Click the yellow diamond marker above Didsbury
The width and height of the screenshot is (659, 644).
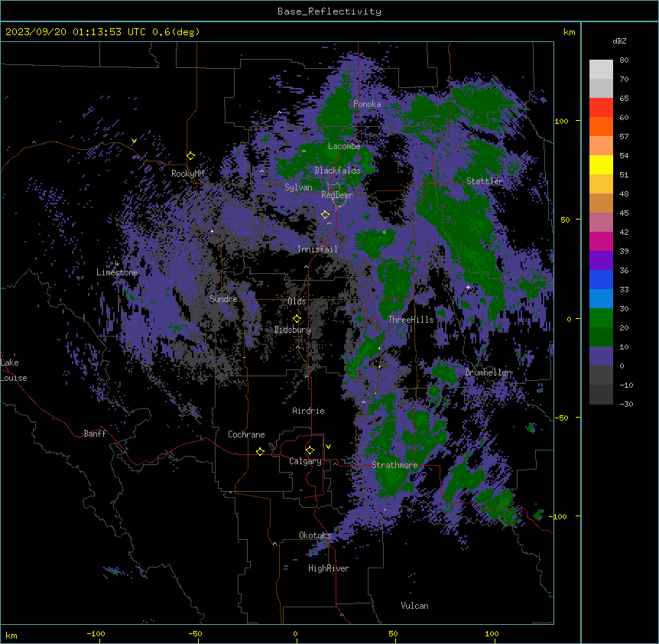297,318
